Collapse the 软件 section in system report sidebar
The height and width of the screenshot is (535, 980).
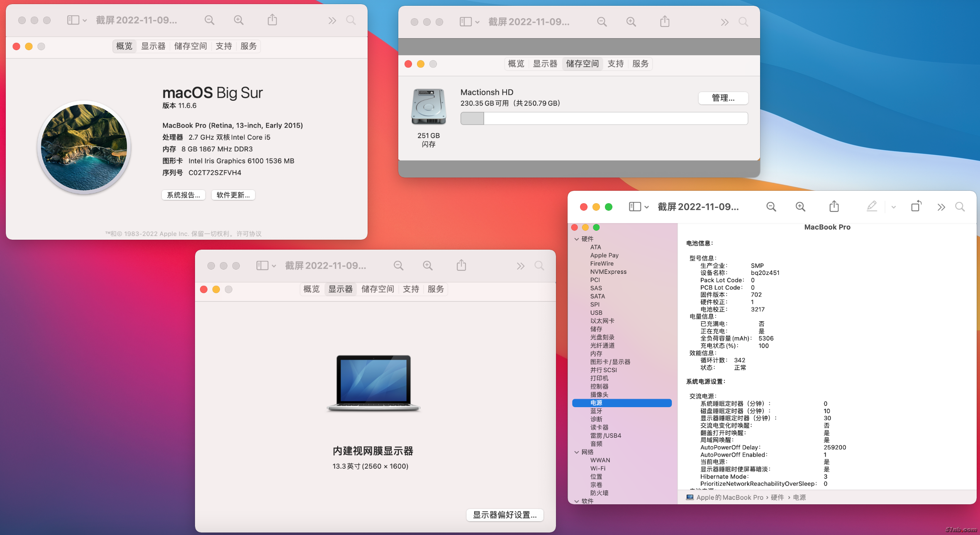pos(577,501)
